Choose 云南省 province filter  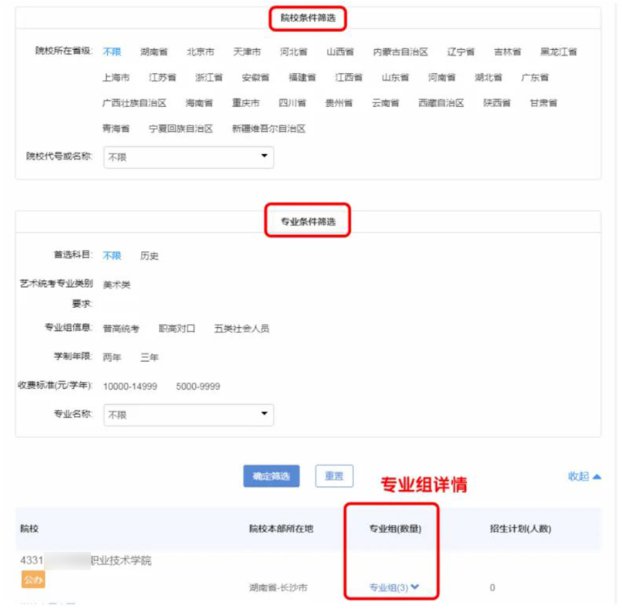click(385, 103)
